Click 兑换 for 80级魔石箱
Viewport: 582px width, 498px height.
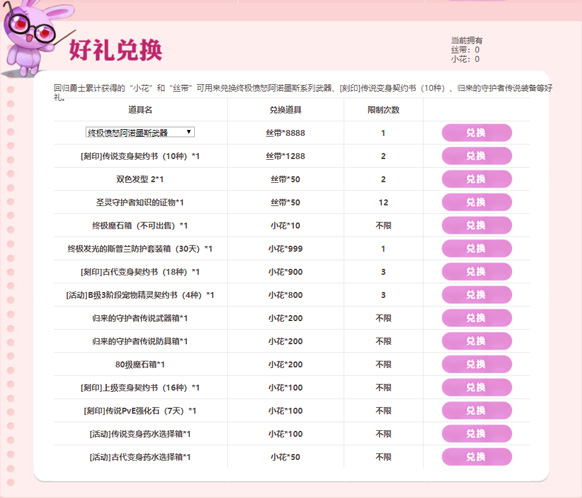point(477,364)
